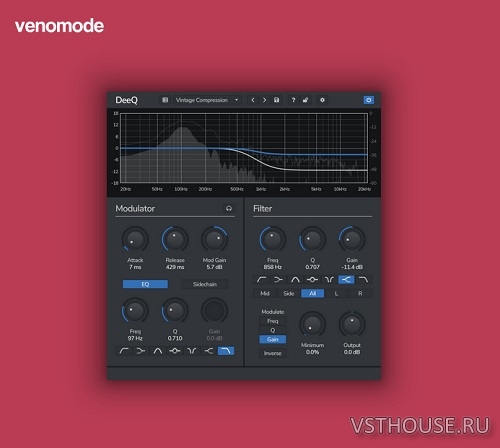This screenshot has width=500, height=448.
Task: Click the Modulator Release knob
Action: click(175, 239)
